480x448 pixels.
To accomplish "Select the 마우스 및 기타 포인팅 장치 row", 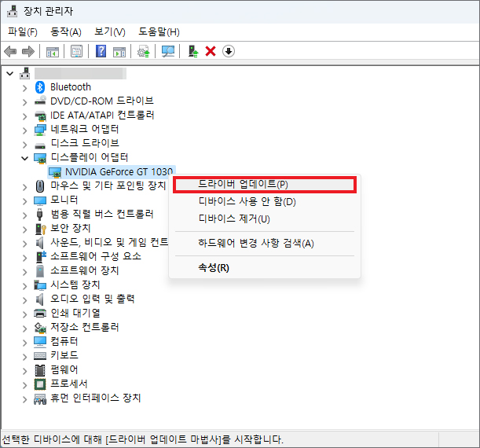I will coord(108,185).
